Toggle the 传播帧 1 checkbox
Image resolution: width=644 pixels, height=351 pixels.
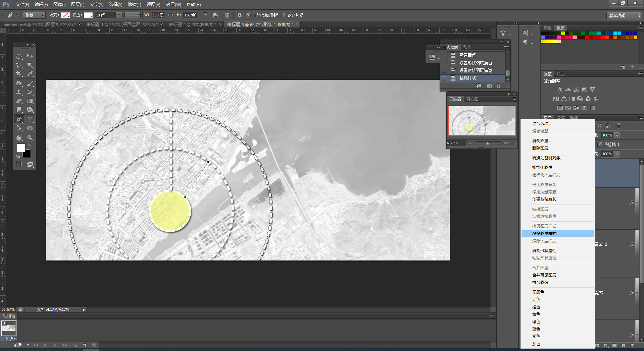[600, 144]
